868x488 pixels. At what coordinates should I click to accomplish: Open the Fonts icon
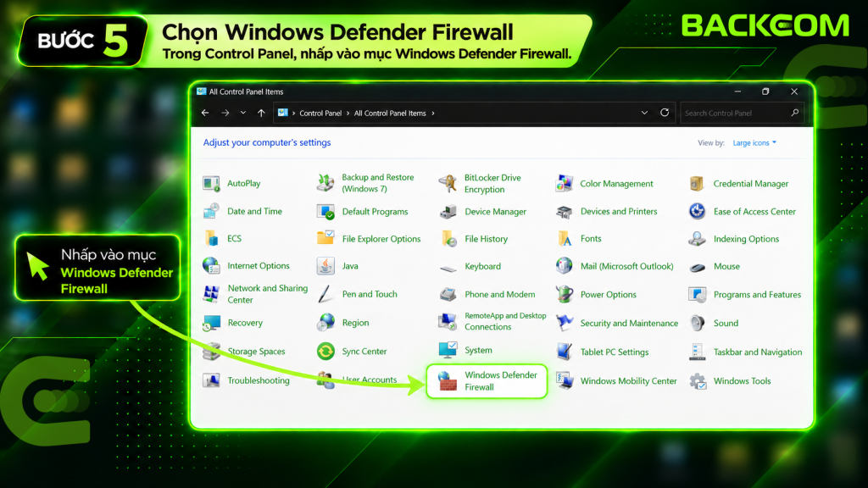click(x=564, y=238)
